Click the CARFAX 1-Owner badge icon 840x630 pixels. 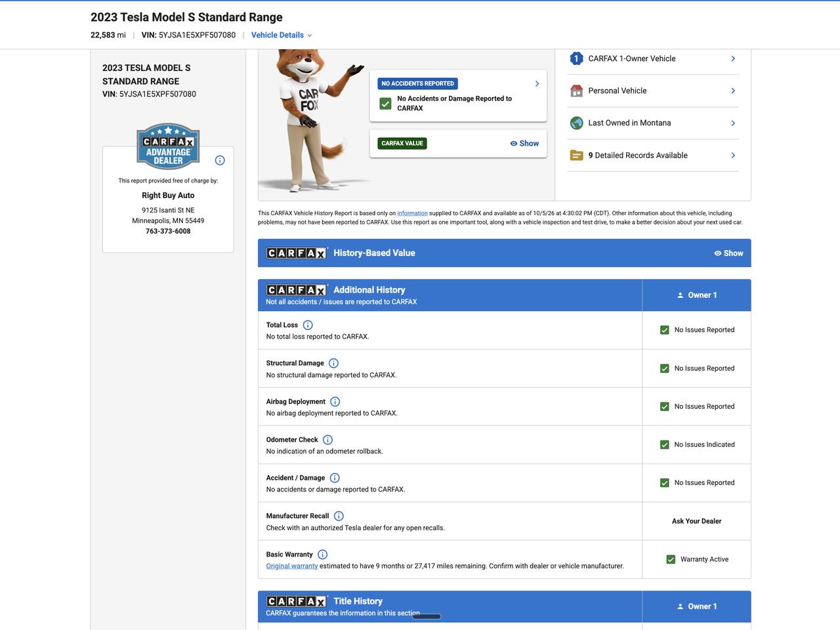[576, 58]
